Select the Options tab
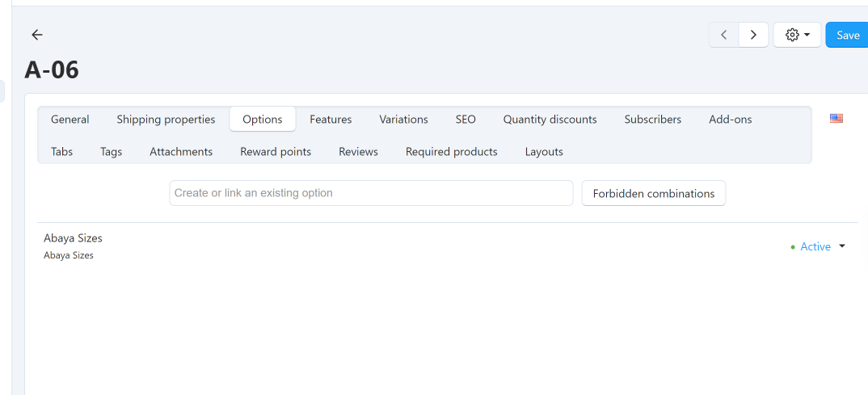Image resolution: width=868 pixels, height=395 pixels. (x=263, y=120)
